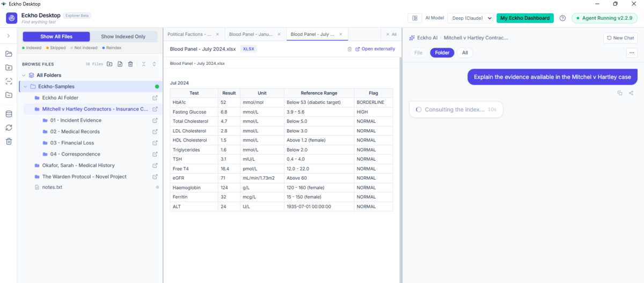Close the Political Factions tab
Viewport: 644px width, 283px height.
click(217, 34)
